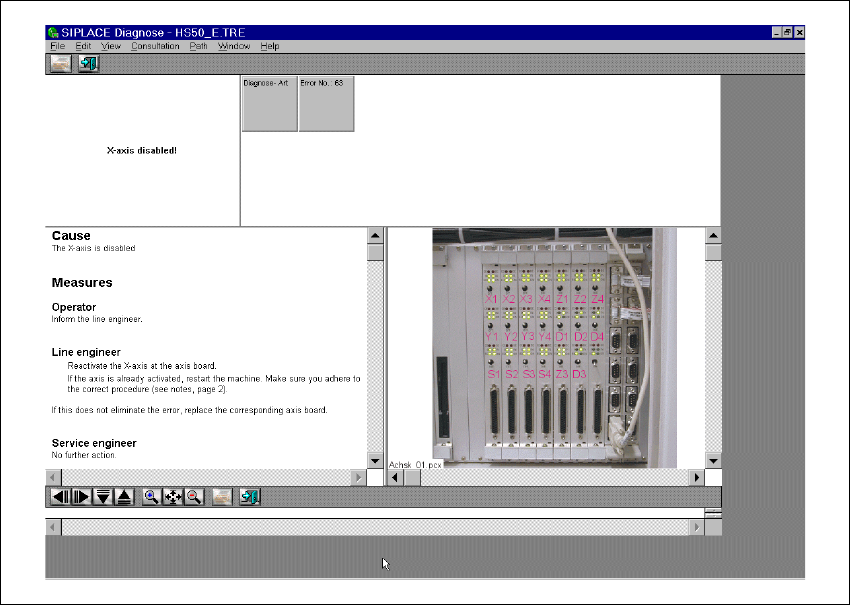Click the 'Operator' heading
The image size is (850, 605).
tap(74, 307)
